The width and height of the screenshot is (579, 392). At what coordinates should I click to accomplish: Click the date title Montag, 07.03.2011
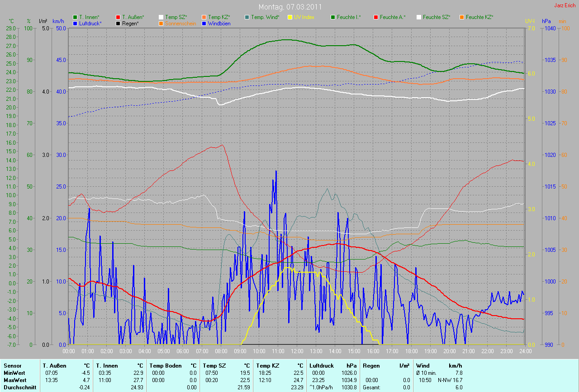point(289,7)
